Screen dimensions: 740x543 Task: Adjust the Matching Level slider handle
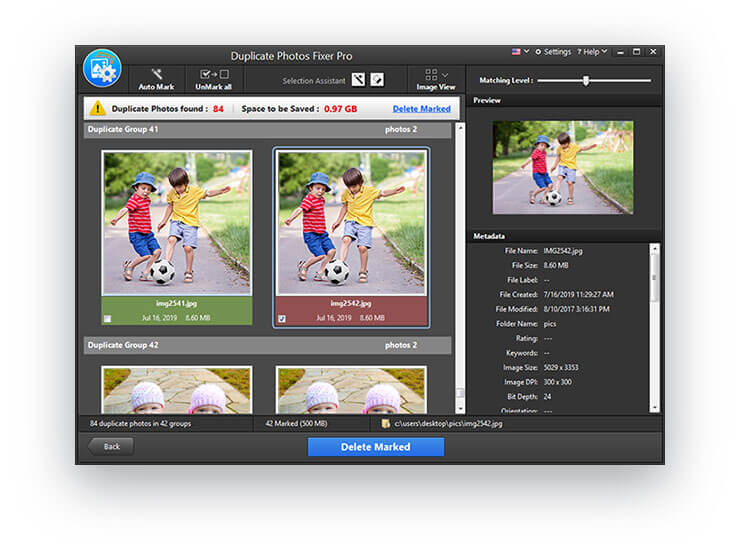[586, 80]
